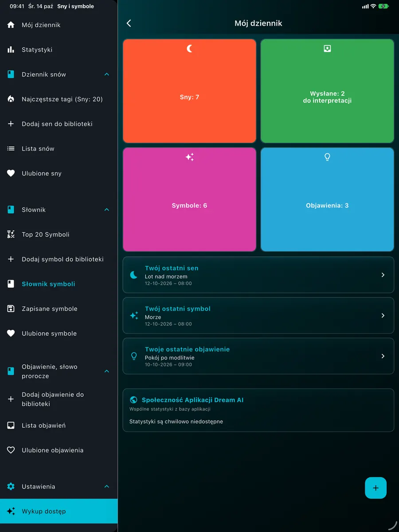Click the translate icon beside Top 20 Symboli

point(11,235)
